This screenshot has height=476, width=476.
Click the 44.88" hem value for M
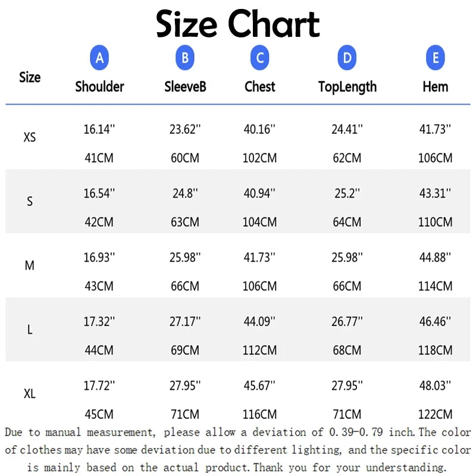tap(435, 258)
